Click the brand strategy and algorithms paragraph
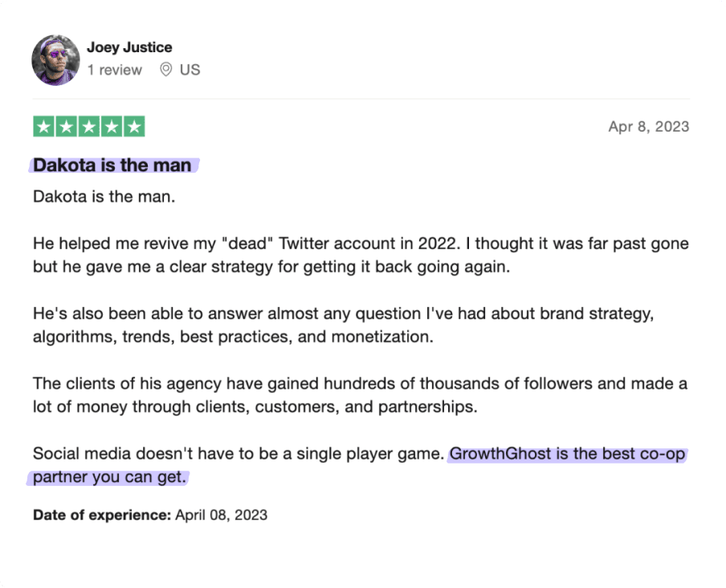Image resolution: width=726 pixels, height=588 pixels. (344, 325)
